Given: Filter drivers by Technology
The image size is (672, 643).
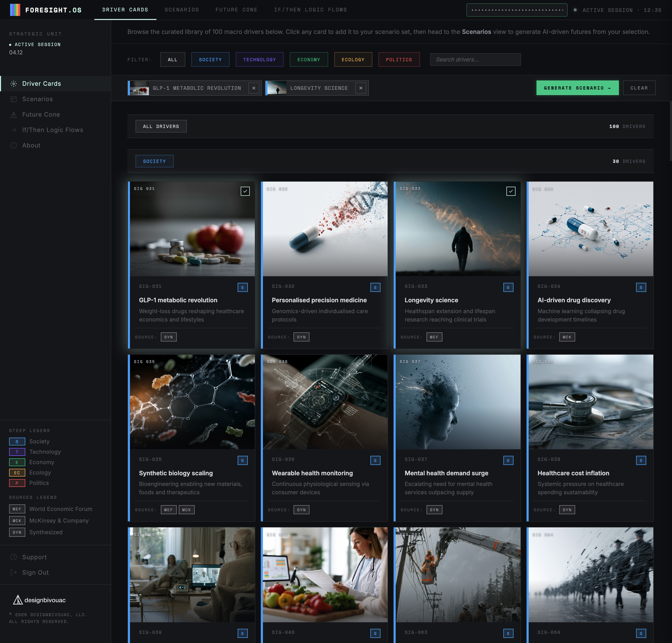Looking at the screenshot, I should pyautogui.click(x=260, y=60).
